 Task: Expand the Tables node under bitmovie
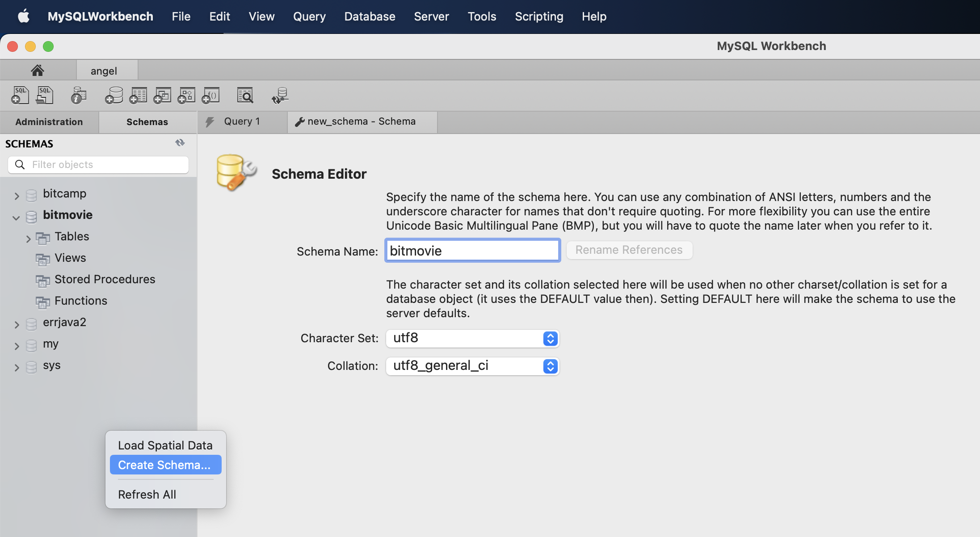coord(28,239)
